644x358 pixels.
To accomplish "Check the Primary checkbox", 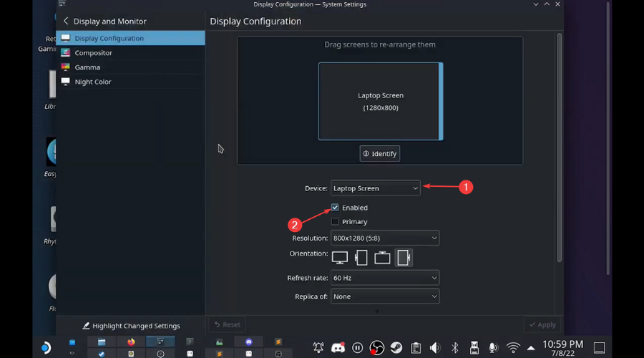I will 335,221.
